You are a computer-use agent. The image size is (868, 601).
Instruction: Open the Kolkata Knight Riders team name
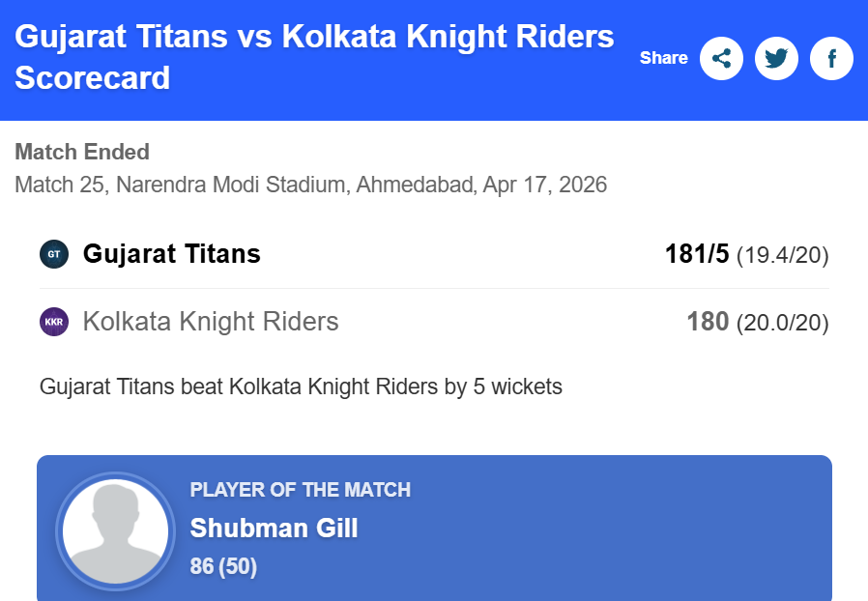(x=211, y=321)
